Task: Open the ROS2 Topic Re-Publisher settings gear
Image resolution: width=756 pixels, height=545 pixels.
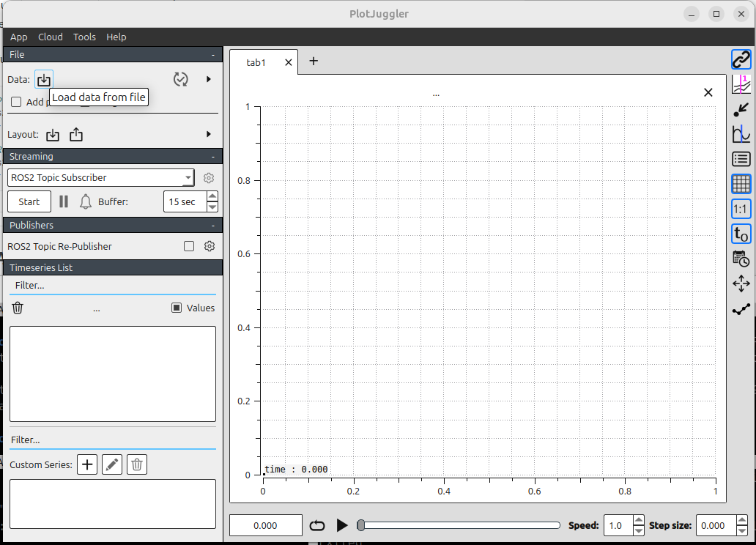Action: click(x=210, y=246)
